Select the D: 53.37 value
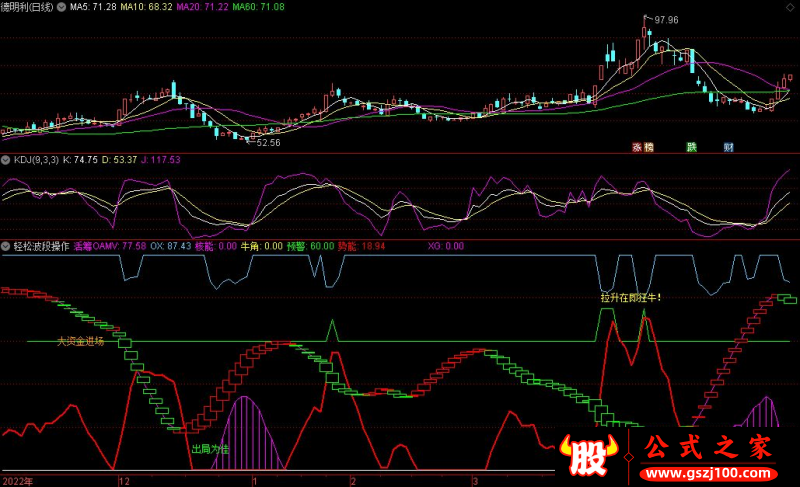The width and height of the screenshot is (800, 487). coord(119,160)
